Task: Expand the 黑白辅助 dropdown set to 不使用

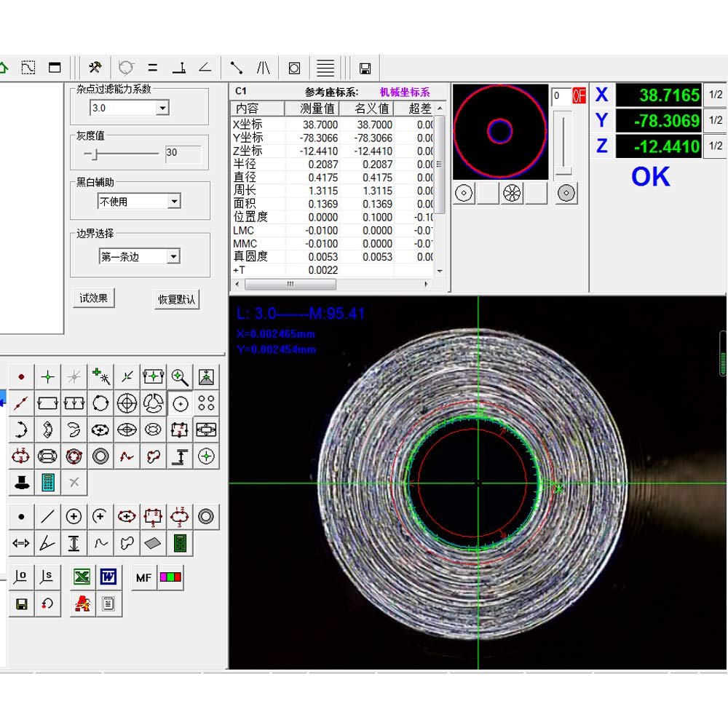Action: [x=173, y=202]
